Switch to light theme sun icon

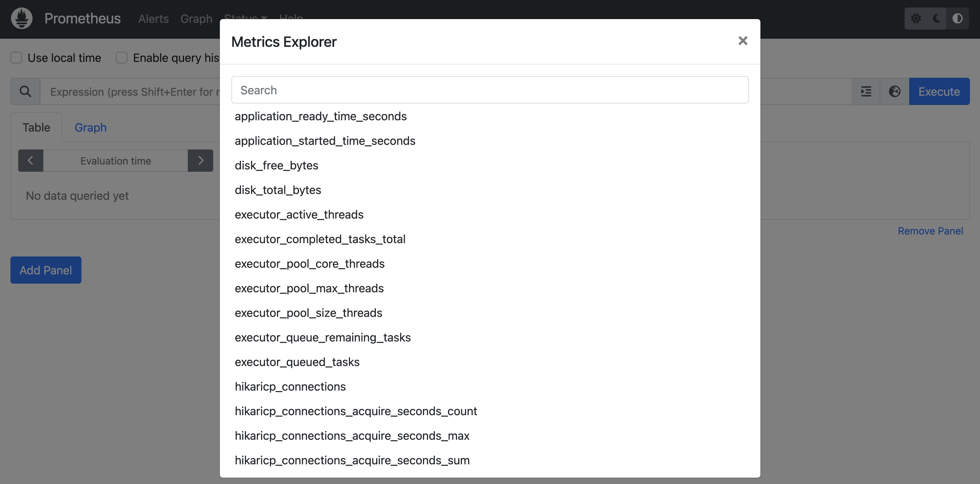(916, 18)
